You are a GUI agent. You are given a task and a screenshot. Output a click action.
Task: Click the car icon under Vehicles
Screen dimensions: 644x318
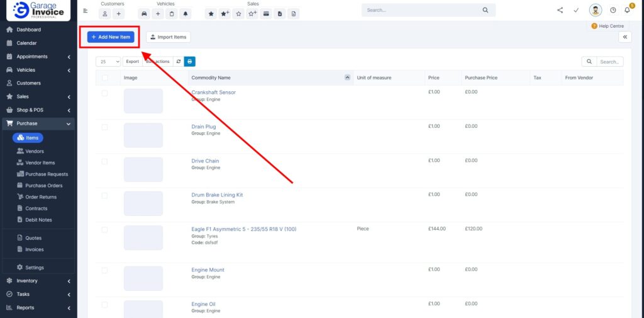point(144,14)
